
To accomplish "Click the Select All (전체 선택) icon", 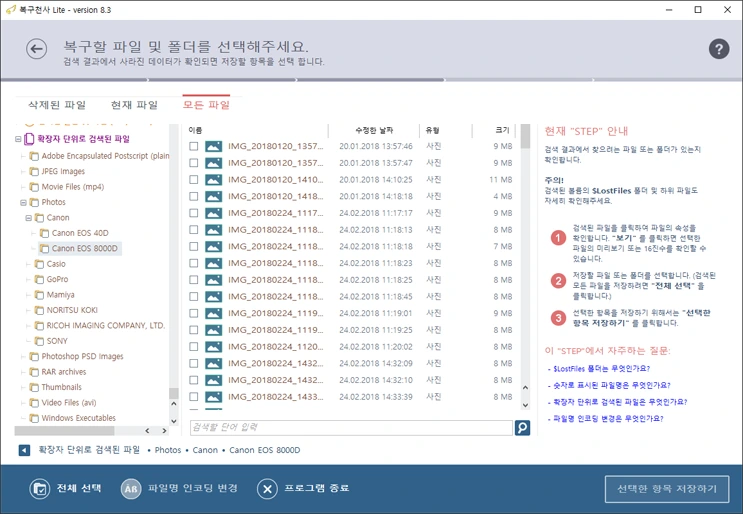I will pyautogui.click(x=39, y=489).
